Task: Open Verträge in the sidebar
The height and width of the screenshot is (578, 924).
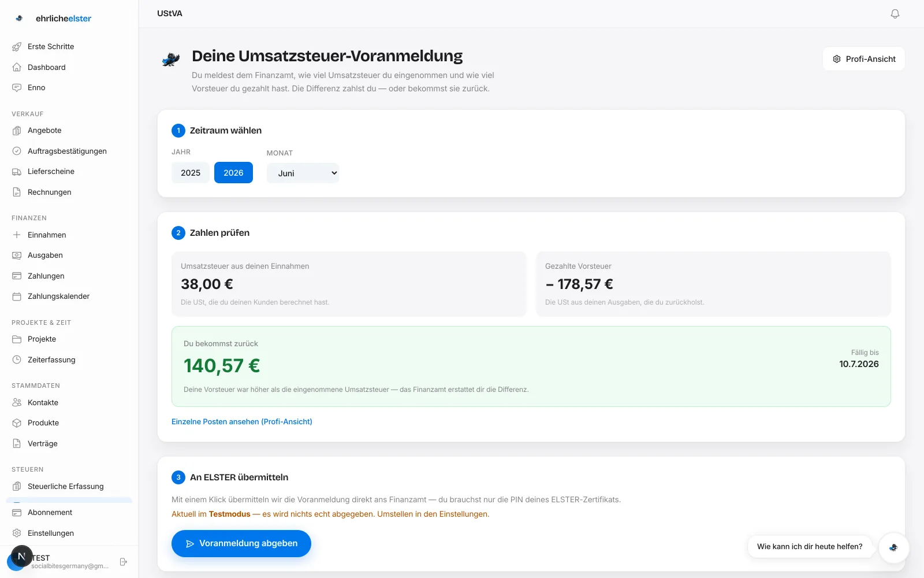Action: coord(69,443)
